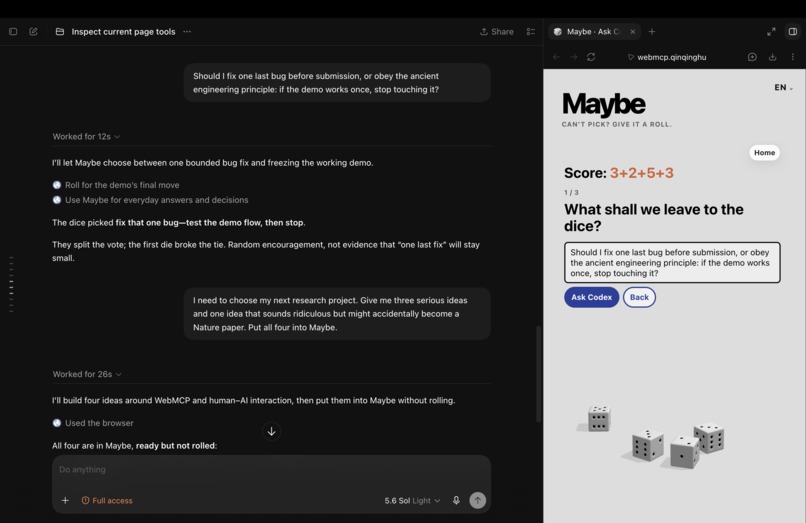Click the Maybe logo heading
Viewport: 806px width, 523px height.
coord(604,104)
